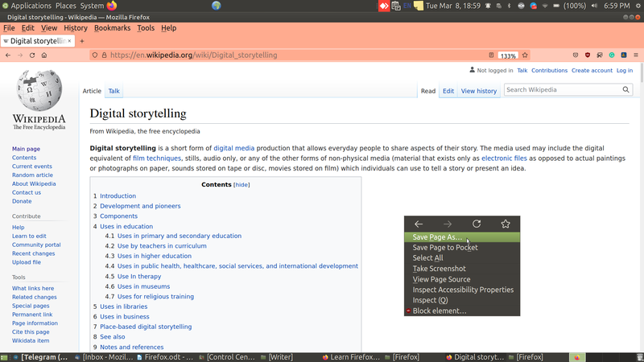Open the View history tab
This screenshot has width=644, height=362.
coord(478,91)
